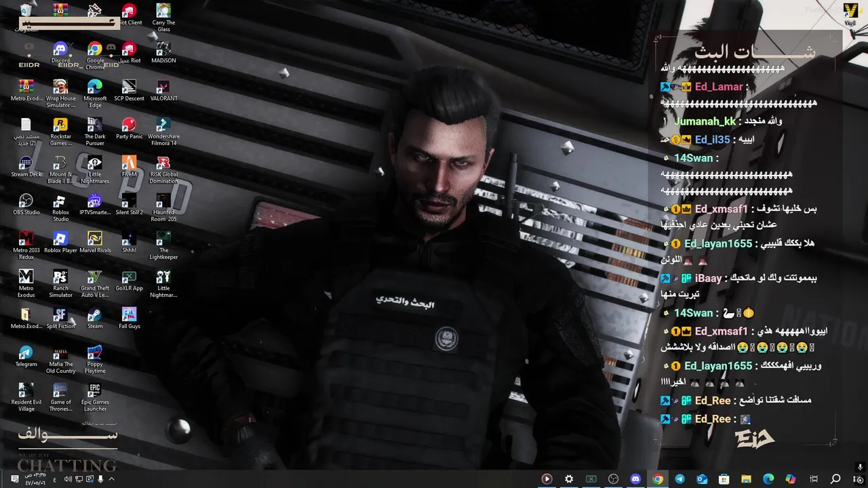Image resolution: width=868 pixels, height=488 pixels.
Task: Switch to Discord in the taskbar
Action: [x=635, y=479]
